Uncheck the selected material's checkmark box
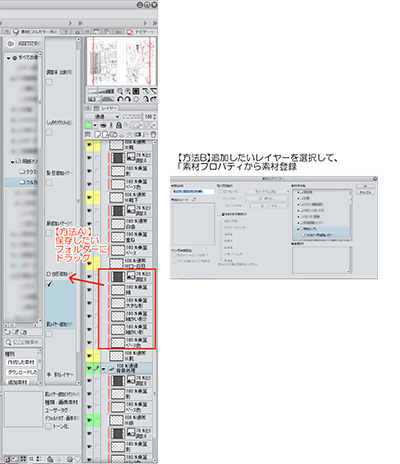 pos(49,284)
